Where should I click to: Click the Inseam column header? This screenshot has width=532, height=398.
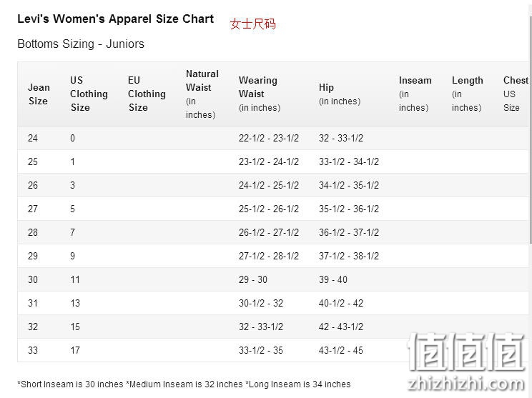415,94
